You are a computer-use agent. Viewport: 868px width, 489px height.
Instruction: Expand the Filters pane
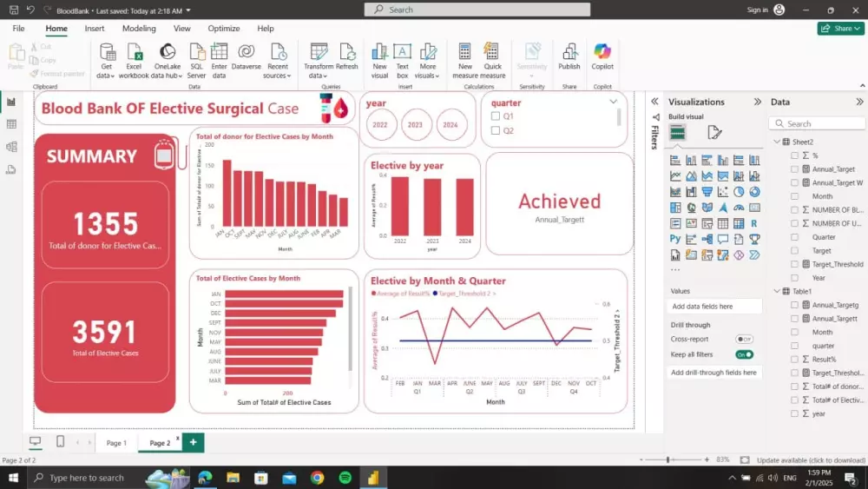654,102
